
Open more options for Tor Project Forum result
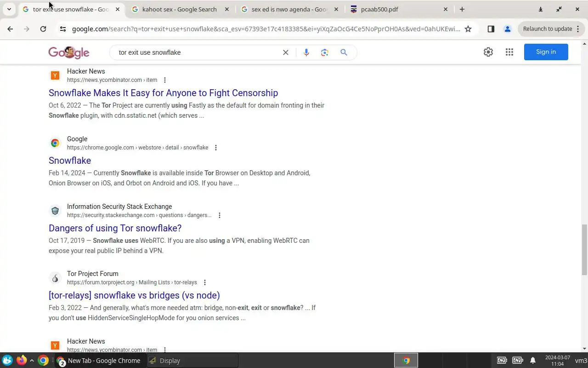[205, 282]
